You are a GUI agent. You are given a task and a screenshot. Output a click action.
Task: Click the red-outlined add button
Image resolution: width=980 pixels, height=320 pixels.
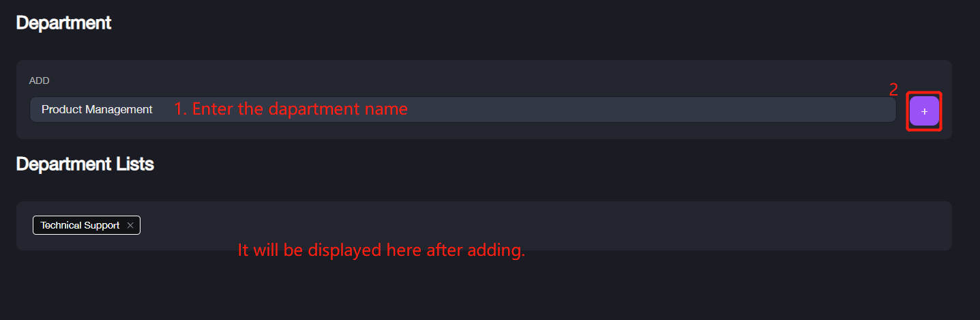point(924,111)
